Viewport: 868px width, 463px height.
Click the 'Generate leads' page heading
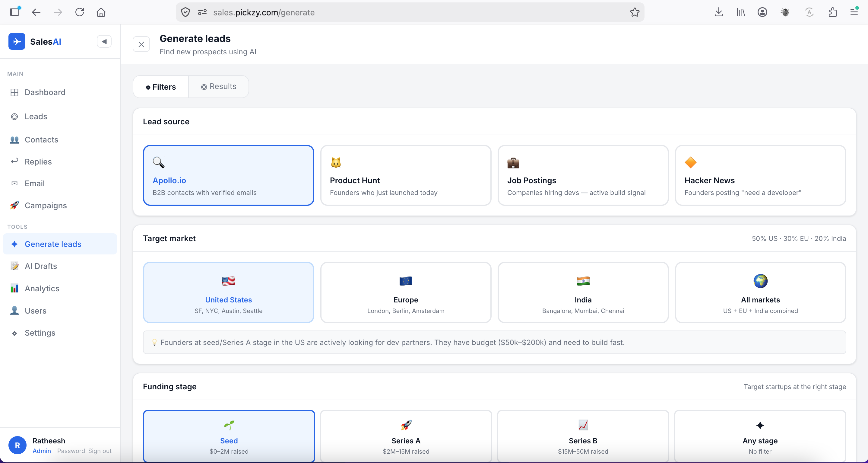[x=195, y=38]
